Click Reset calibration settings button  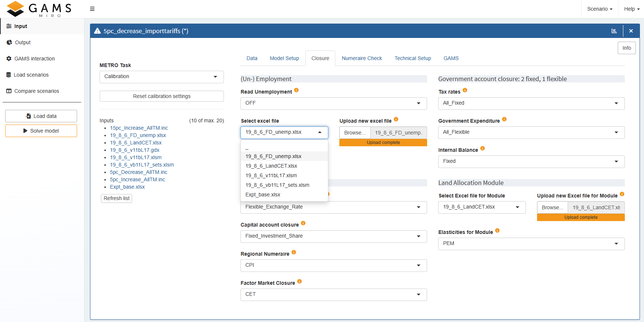pos(162,96)
